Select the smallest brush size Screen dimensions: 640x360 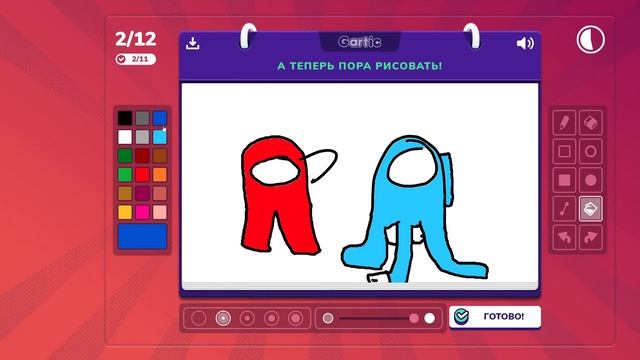click(199, 318)
